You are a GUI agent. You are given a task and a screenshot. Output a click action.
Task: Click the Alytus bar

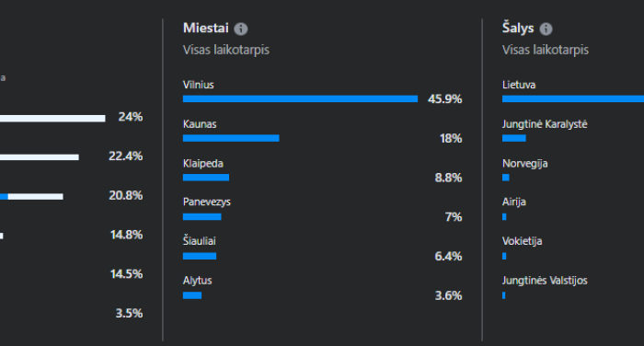click(x=192, y=295)
